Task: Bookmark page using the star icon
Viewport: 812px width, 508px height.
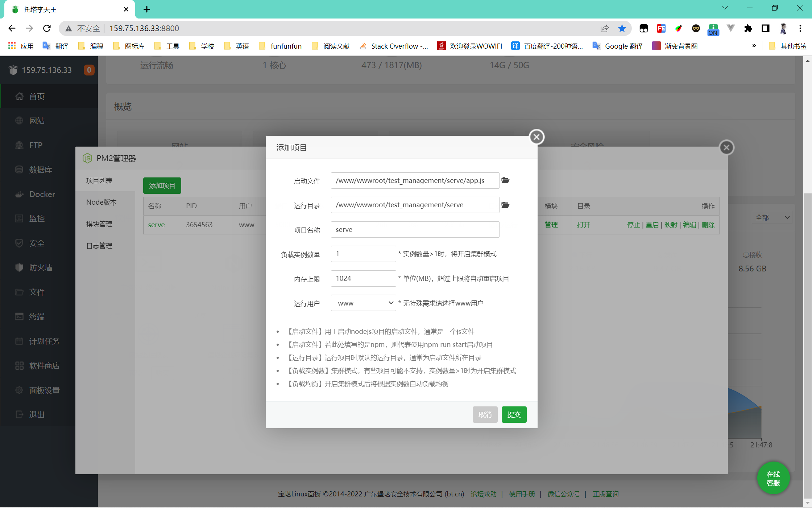Action: (x=622, y=28)
